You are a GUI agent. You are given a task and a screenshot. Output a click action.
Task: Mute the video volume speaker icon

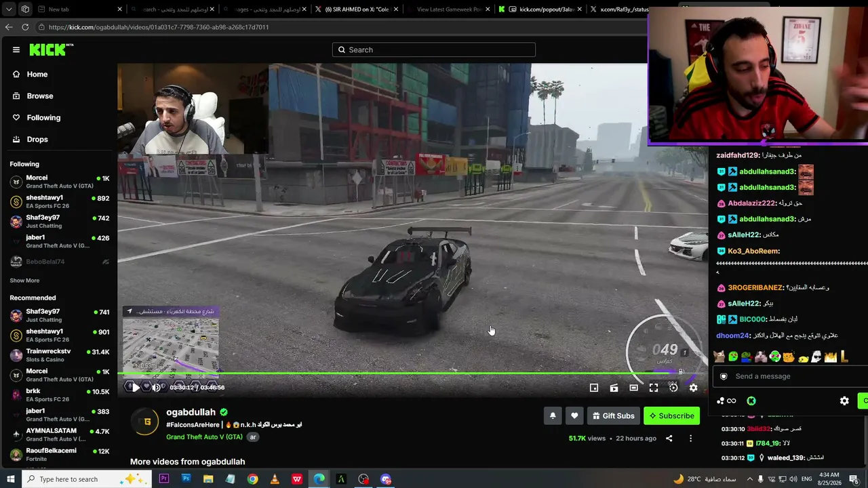click(156, 388)
